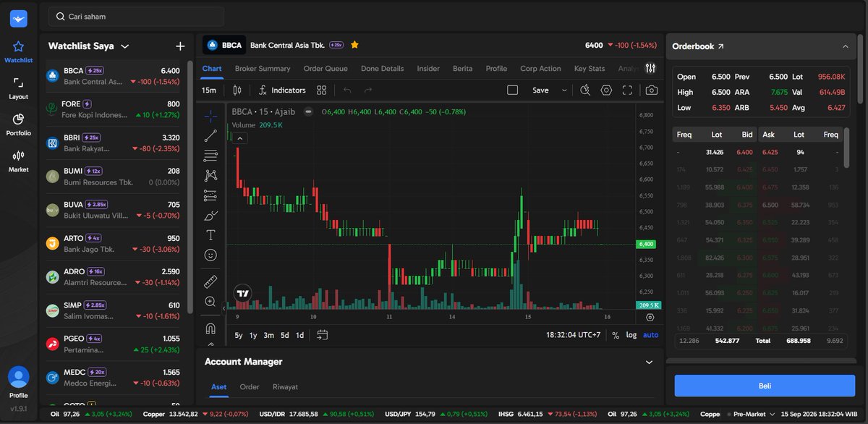Click the Cari saham search field
Image resolution: width=868 pixels, height=424 pixels.
pyautogui.click(x=136, y=16)
